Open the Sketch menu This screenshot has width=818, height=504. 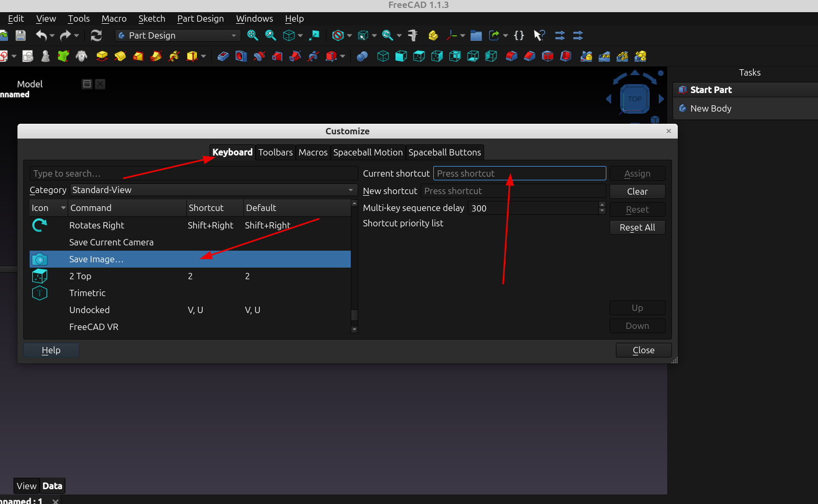point(152,19)
